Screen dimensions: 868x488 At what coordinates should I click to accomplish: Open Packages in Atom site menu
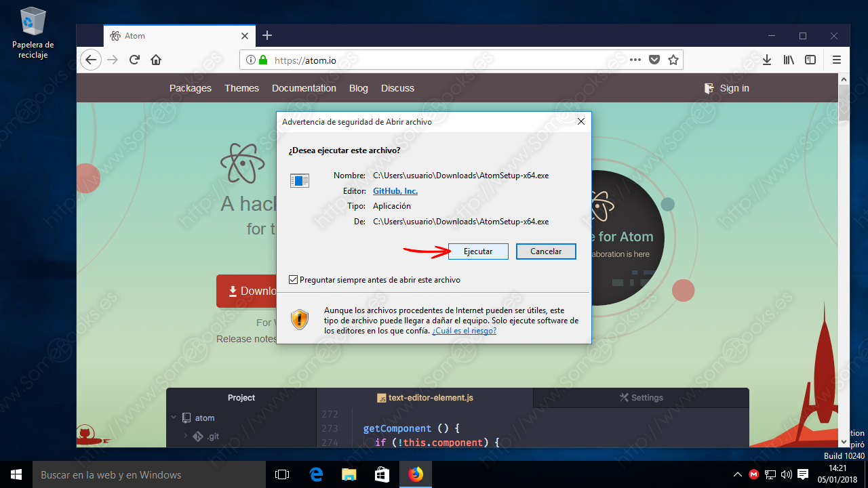(191, 88)
